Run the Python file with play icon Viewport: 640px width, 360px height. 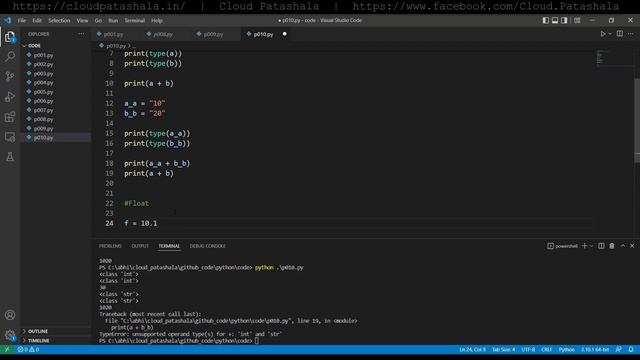[x=603, y=34]
